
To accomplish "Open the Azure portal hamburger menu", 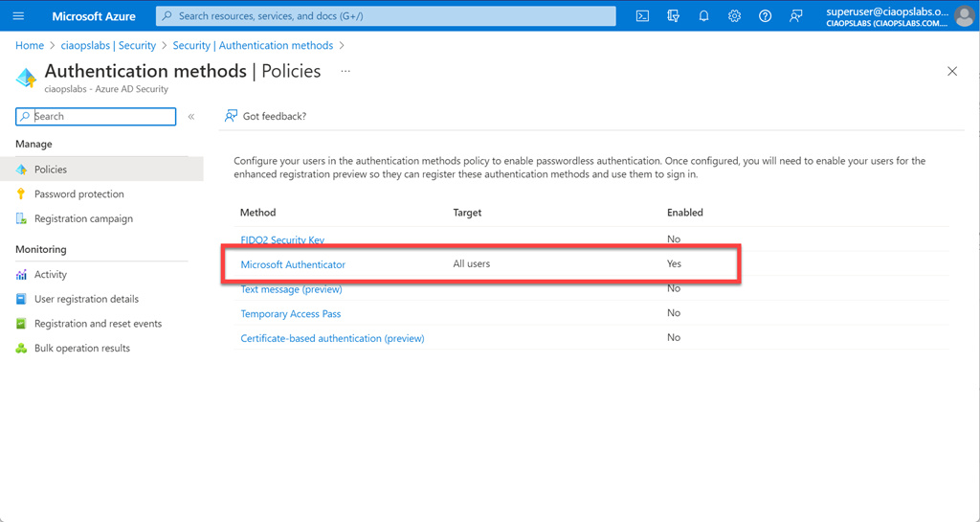I will click(x=18, y=16).
